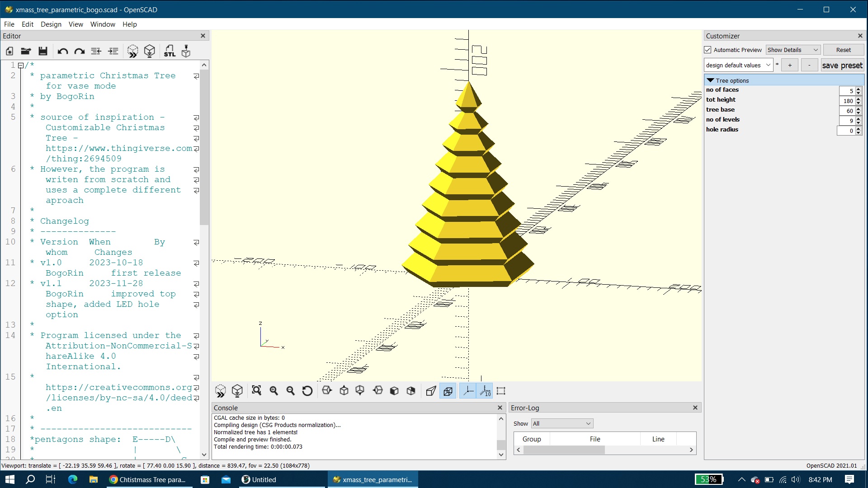Open the Design menu
This screenshot has width=868, height=488.
coord(51,24)
